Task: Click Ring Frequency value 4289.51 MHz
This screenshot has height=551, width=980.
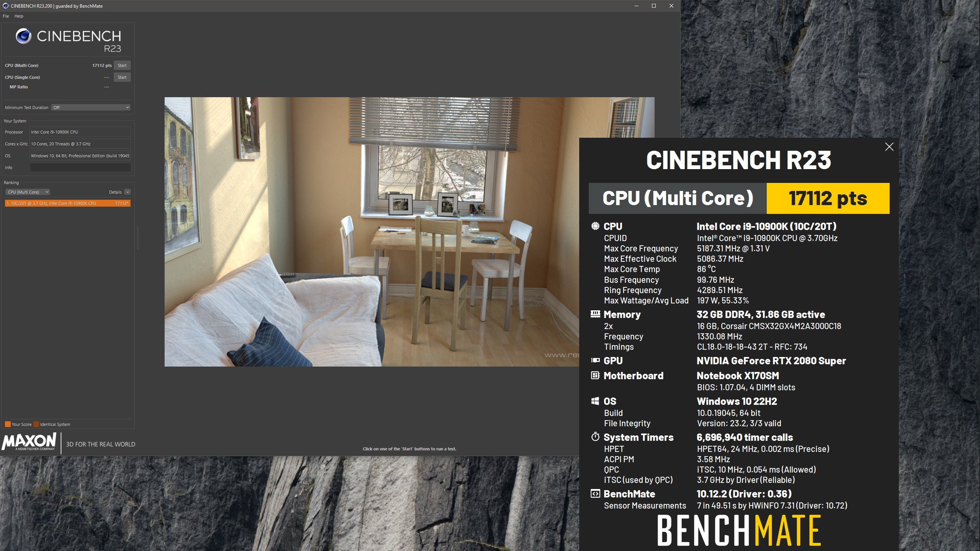Action: pyautogui.click(x=720, y=290)
